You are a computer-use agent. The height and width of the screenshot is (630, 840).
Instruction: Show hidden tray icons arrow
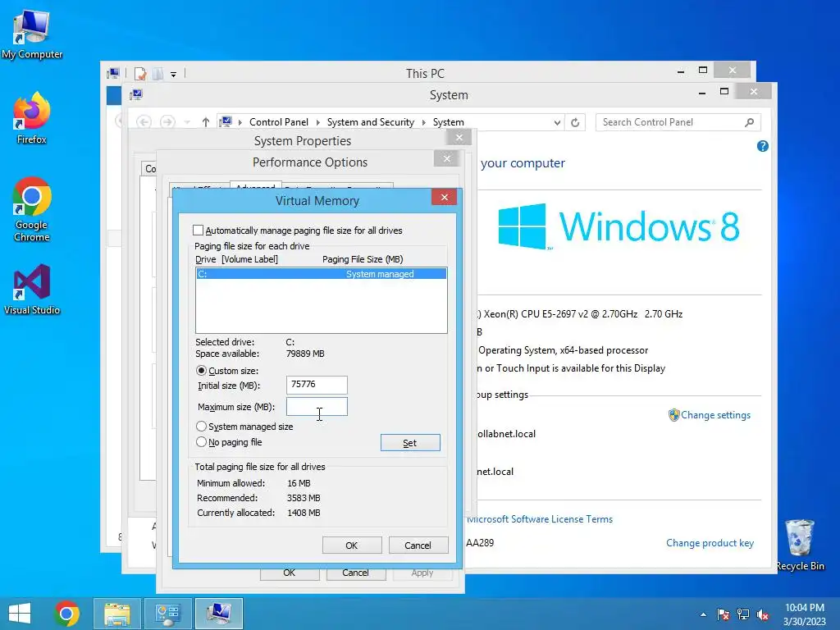pos(703,614)
